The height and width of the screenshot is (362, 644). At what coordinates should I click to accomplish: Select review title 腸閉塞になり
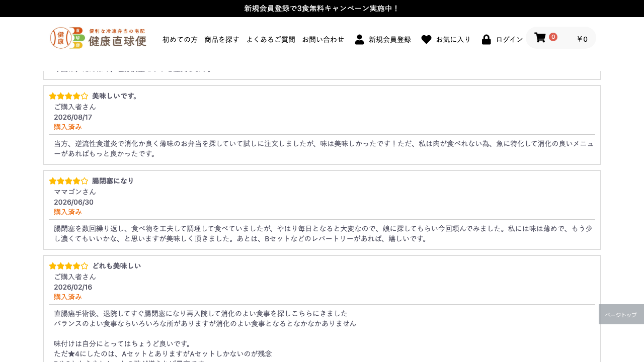click(x=113, y=181)
